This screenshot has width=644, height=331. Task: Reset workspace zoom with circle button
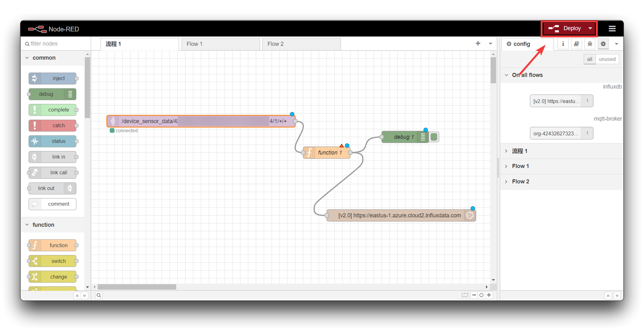(x=481, y=295)
